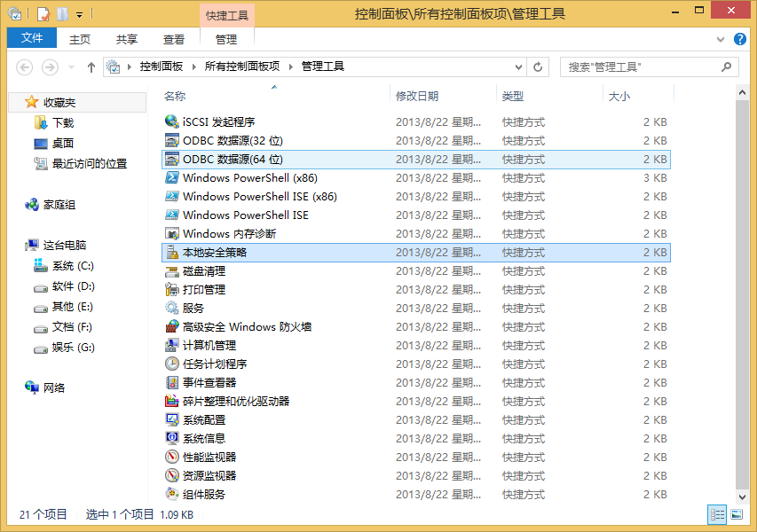Click the 高级安全 Windows 防火墙 icon

click(171, 326)
